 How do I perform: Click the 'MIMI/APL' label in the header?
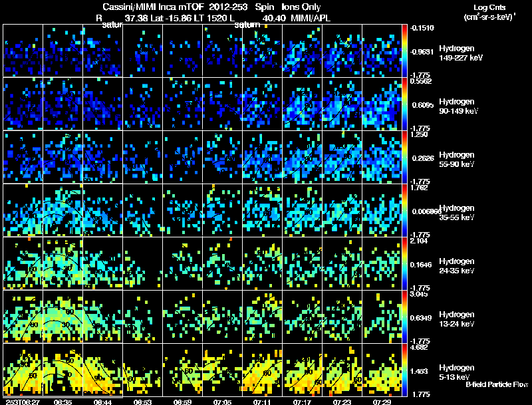coord(311,18)
